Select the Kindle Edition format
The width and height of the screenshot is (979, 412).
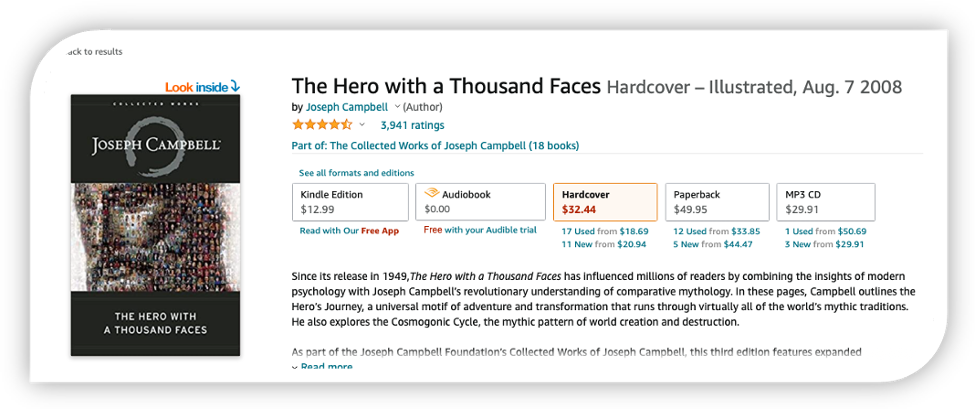click(x=350, y=202)
